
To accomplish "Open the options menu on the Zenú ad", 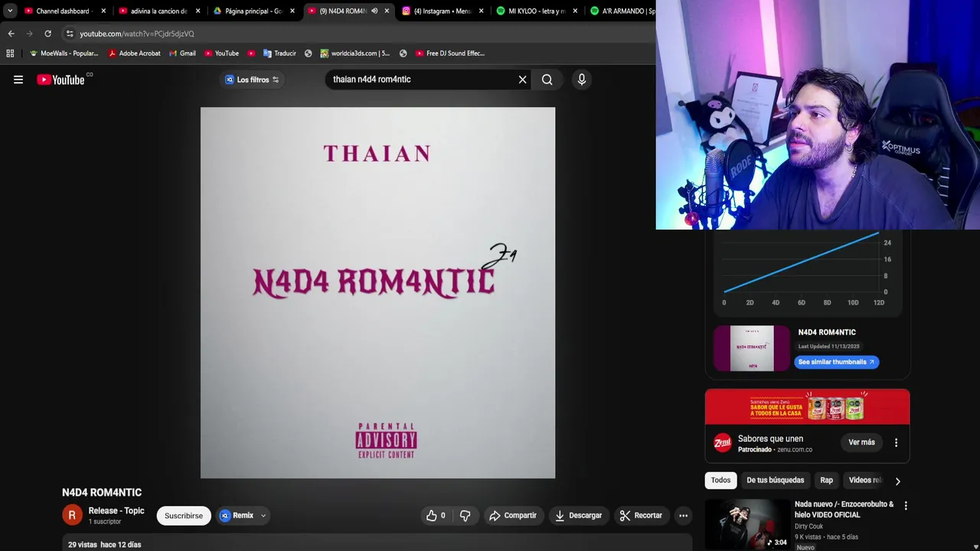I will pos(896,442).
